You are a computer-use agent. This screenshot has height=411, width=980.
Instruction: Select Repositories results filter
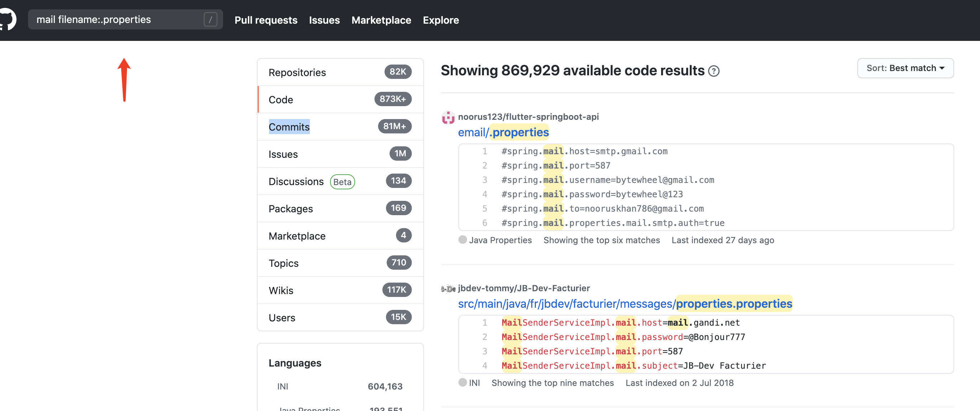pos(340,72)
